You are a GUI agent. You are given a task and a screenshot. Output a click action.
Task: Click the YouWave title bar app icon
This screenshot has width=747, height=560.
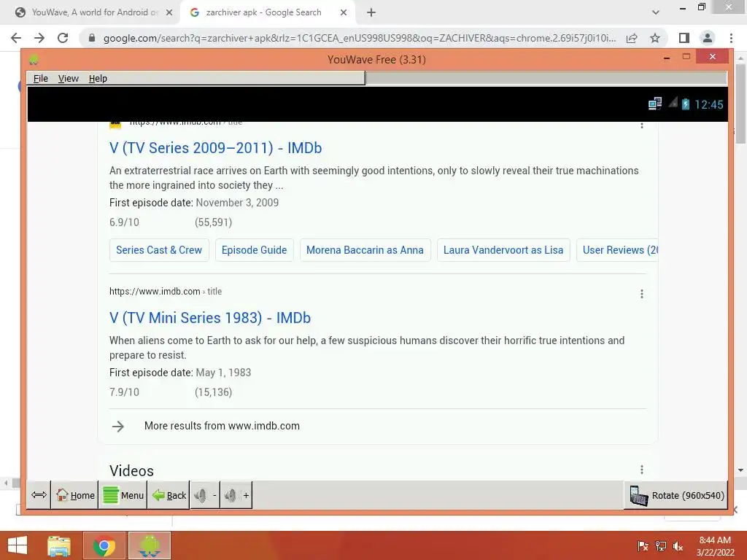(x=34, y=60)
